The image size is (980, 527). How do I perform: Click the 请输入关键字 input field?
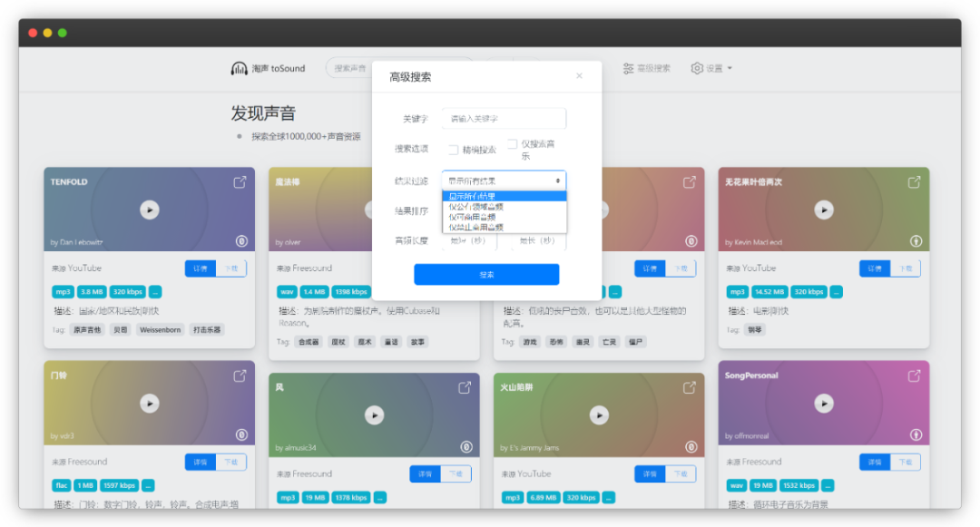[x=503, y=118]
